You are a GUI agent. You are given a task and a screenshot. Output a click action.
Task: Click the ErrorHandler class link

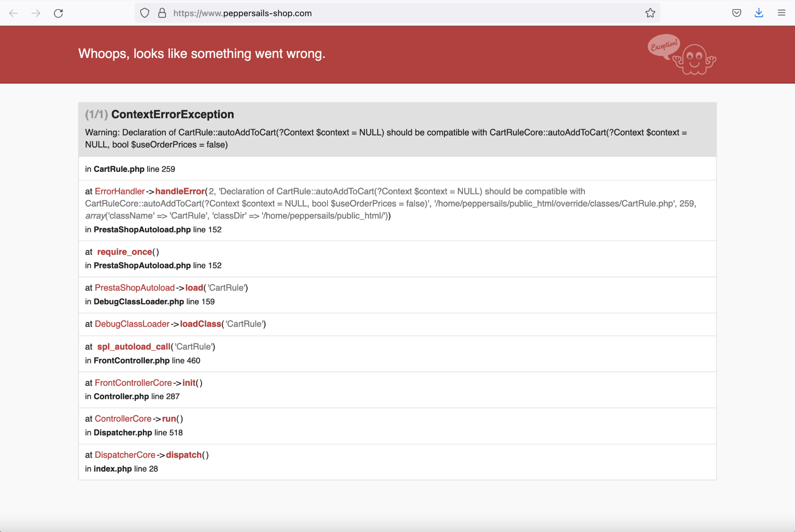tap(120, 191)
